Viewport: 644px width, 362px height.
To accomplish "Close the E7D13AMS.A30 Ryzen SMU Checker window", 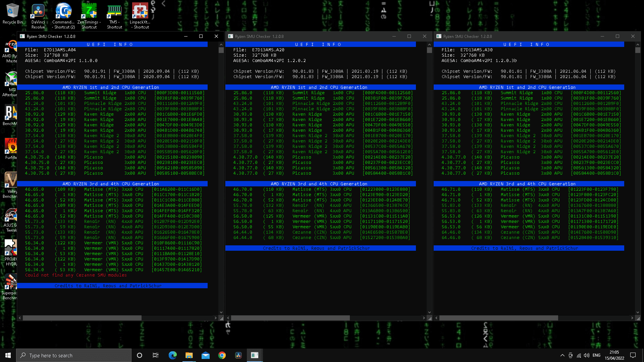I will pyautogui.click(x=633, y=36).
